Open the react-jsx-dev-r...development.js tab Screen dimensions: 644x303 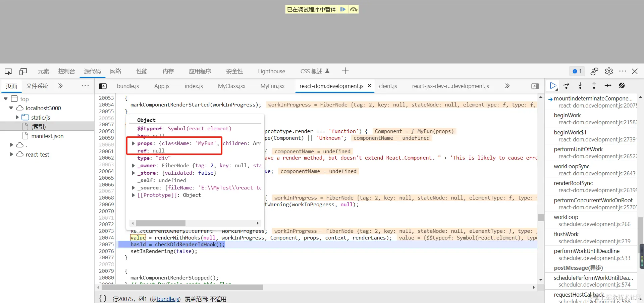pyautogui.click(x=450, y=86)
